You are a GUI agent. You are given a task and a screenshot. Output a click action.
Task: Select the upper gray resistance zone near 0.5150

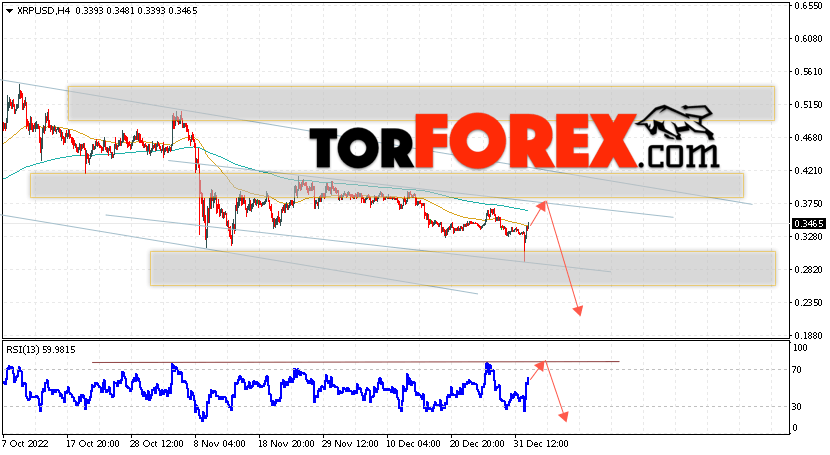pos(421,103)
